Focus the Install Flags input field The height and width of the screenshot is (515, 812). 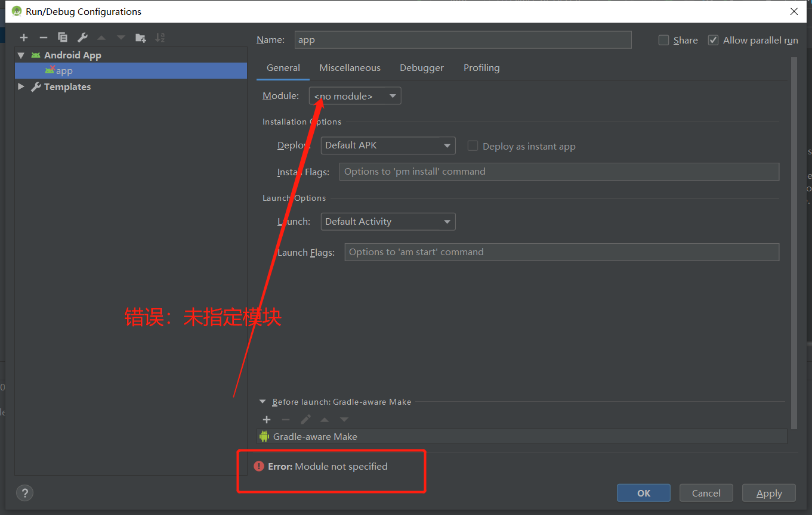[x=559, y=172]
